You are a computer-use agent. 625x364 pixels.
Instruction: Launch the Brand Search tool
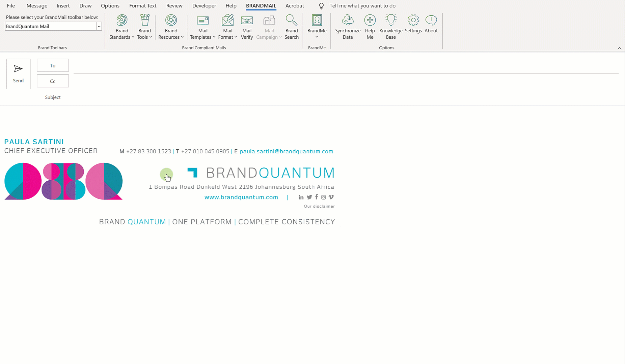click(x=292, y=27)
